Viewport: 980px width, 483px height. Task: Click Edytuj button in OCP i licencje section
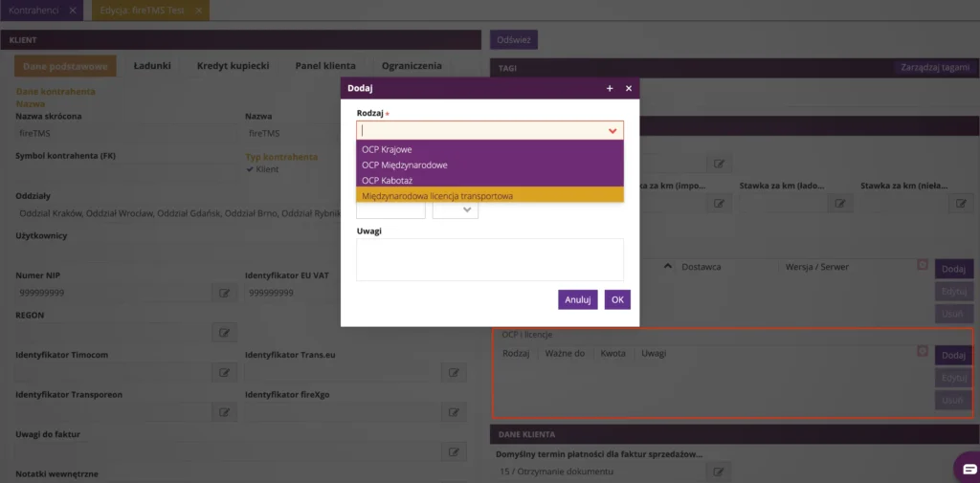coord(954,378)
